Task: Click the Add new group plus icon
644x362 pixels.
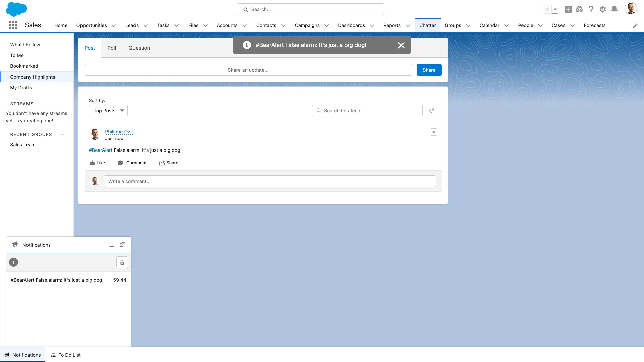Action: point(62,134)
